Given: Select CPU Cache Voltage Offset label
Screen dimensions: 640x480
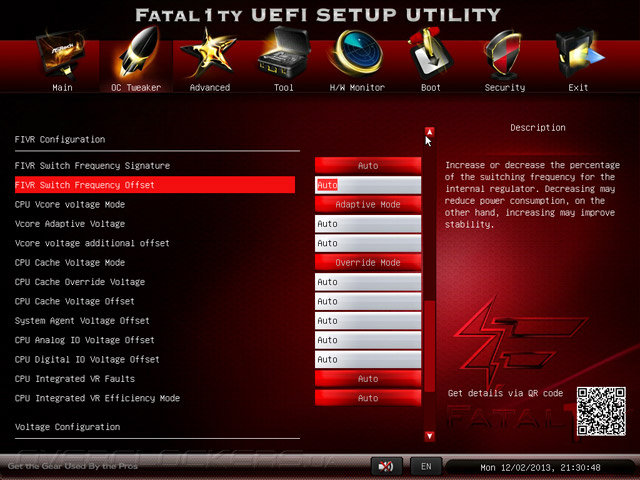Looking at the screenshot, I should pyautogui.click(x=75, y=301).
